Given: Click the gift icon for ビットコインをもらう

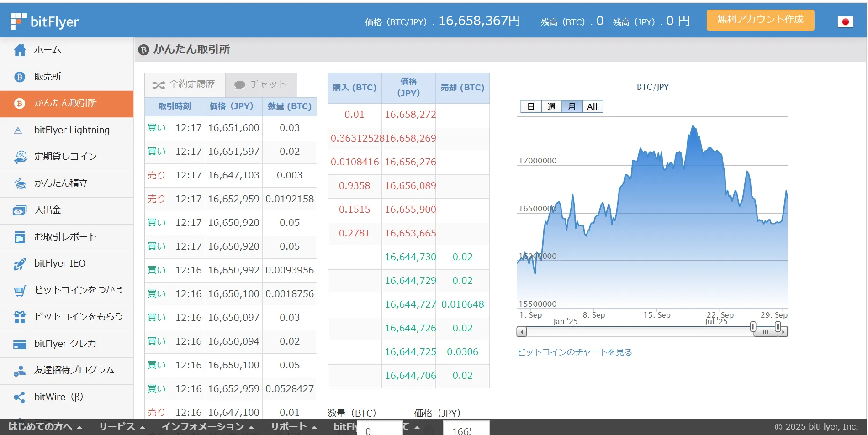Looking at the screenshot, I should pyautogui.click(x=20, y=317).
